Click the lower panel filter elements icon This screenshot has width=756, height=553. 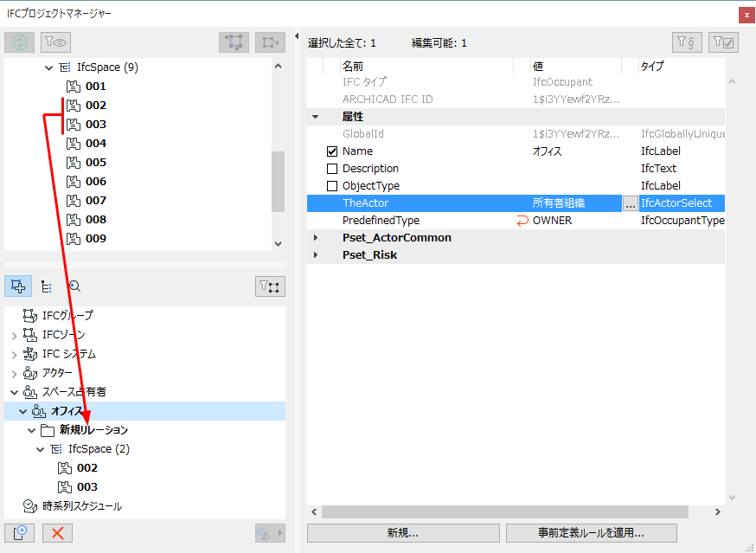pos(270,286)
